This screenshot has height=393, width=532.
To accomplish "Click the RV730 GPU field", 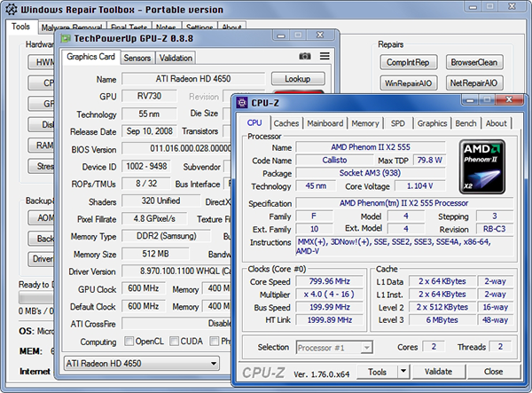I will pyautogui.click(x=149, y=96).
